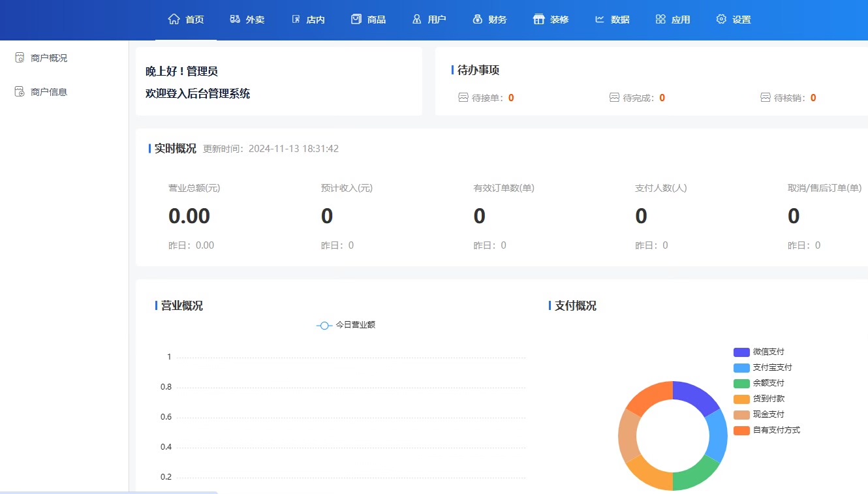Click the delivery scooter icon for 外卖
The width and height of the screenshot is (868, 494).
point(235,20)
